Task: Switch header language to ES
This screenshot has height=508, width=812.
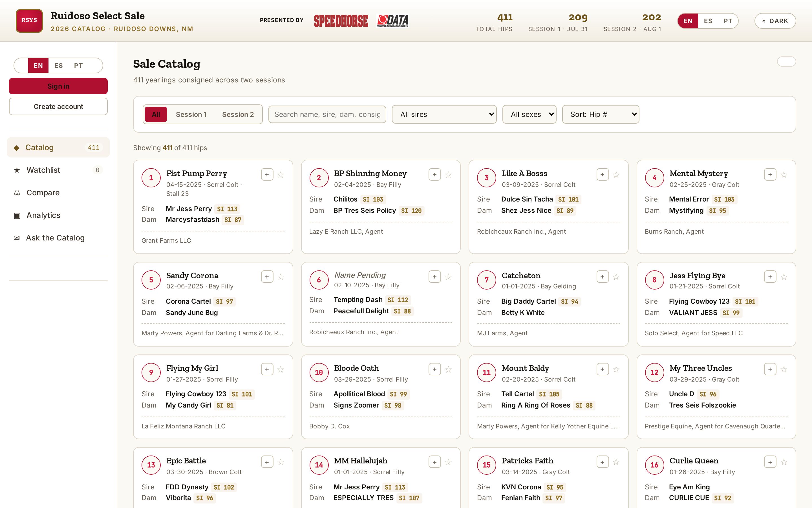Action: tap(708, 21)
